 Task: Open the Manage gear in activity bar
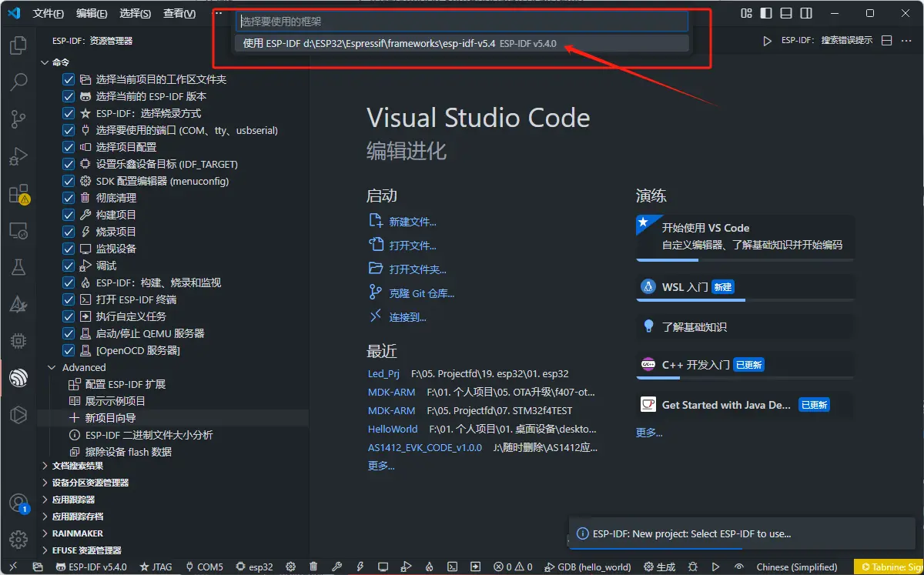(x=18, y=539)
